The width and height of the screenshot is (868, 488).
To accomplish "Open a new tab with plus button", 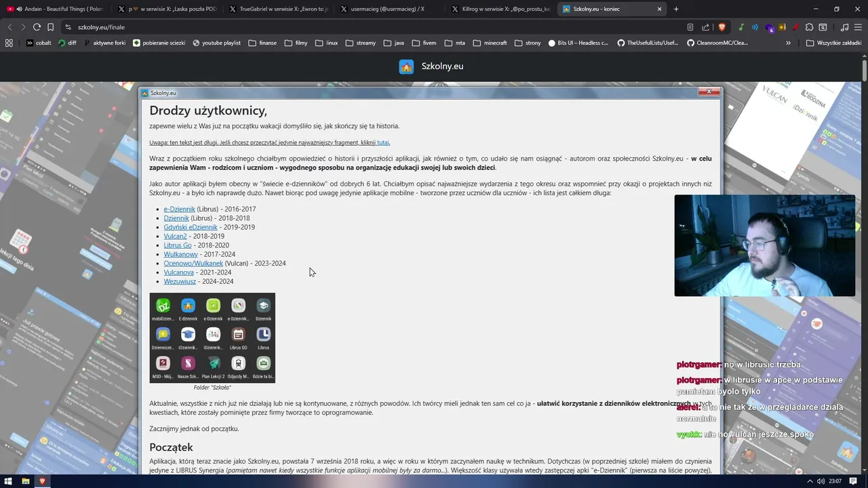I will (676, 9).
